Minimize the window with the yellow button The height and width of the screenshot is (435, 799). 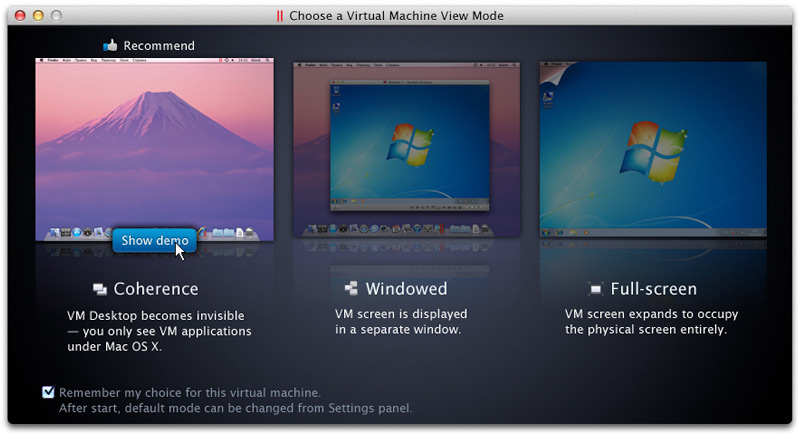click(38, 16)
